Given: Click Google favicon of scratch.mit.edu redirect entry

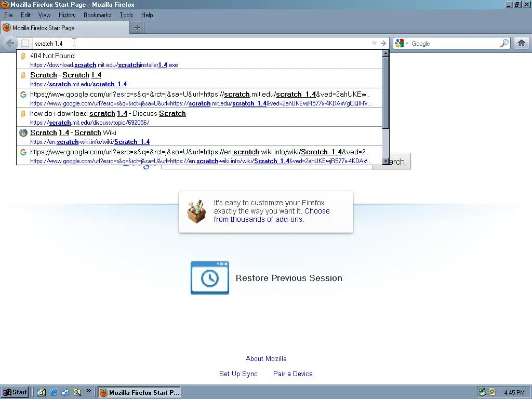Looking at the screenshot, I should pyautogui.click(x=23, y=95).
